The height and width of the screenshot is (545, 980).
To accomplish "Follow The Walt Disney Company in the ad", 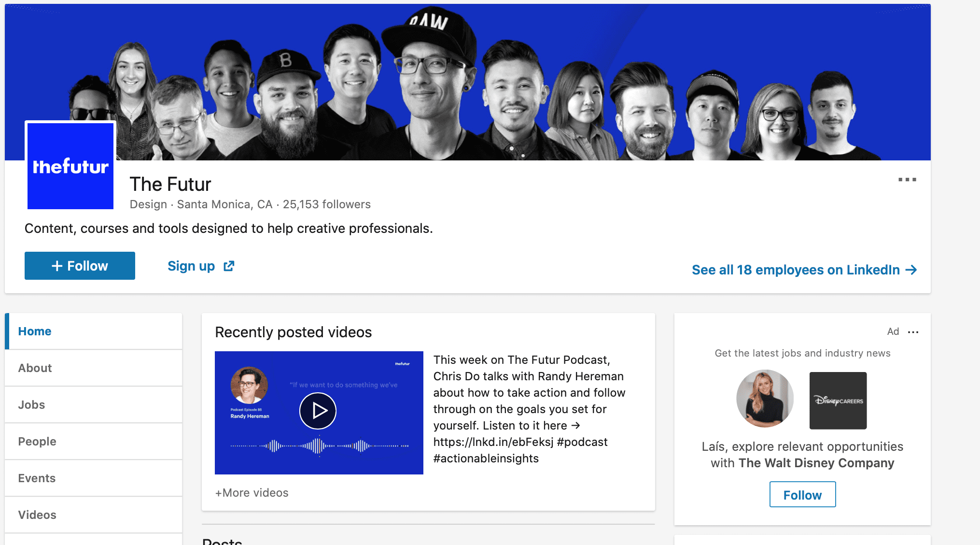I will [x=802, y=494].
